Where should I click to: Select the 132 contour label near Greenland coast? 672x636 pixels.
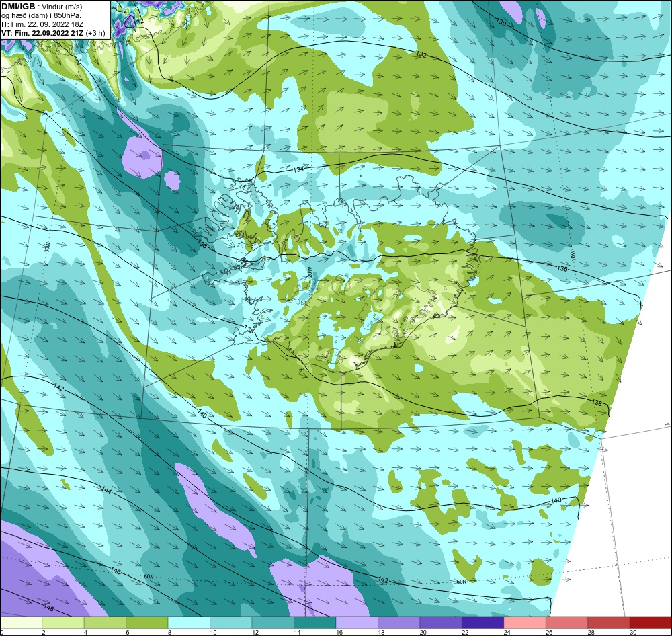click(139, 22)
